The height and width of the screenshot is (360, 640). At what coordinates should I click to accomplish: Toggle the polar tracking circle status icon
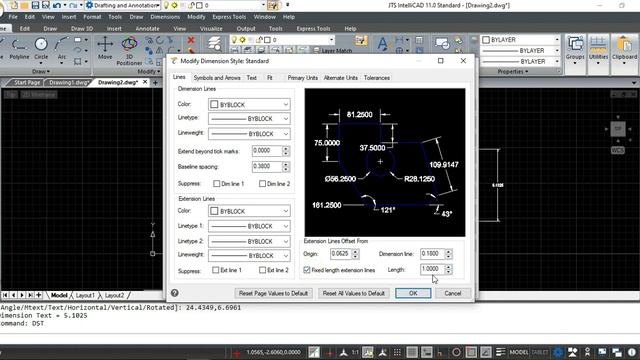[456, 352]
